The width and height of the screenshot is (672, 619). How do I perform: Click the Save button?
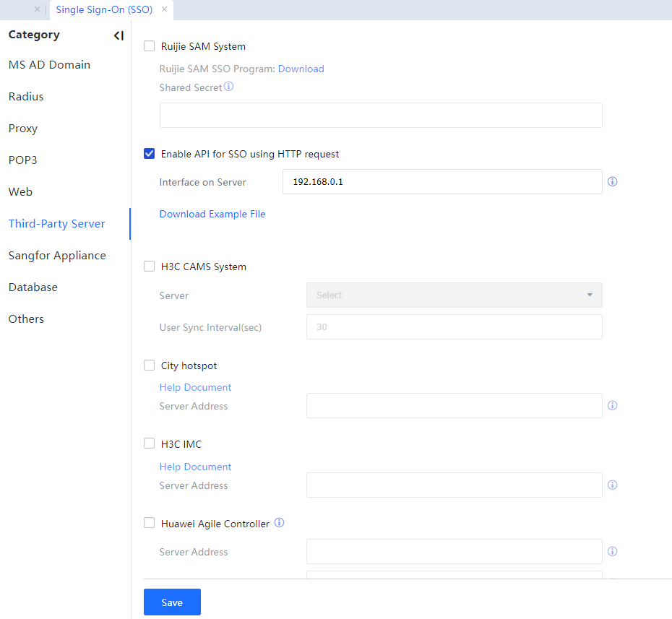click(172, 602)
